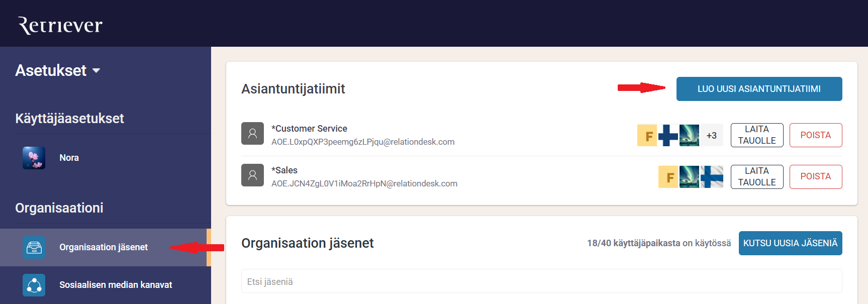Delete the Sales team with Poista
The width and height of the screenshot is (868, 304).
(x=815, y=177)
